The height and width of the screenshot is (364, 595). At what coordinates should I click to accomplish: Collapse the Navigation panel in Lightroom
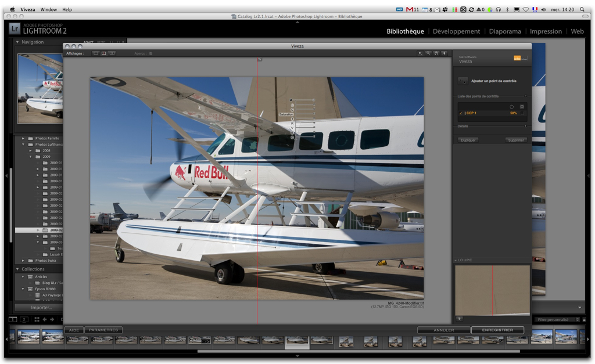coord(17,42)
